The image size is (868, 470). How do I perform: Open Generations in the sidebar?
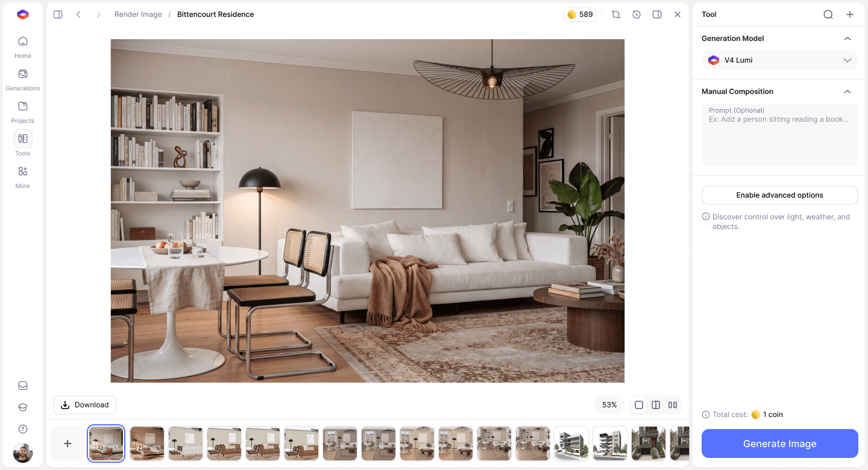22,80
